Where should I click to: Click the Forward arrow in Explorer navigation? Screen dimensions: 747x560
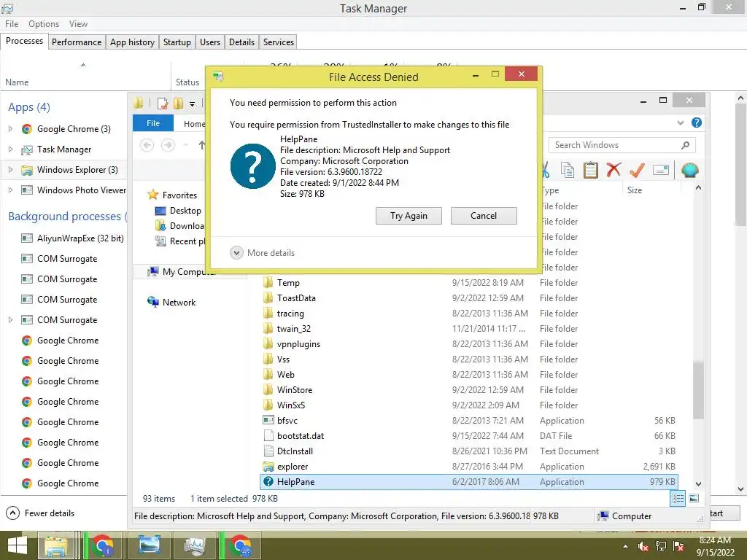point(168,145)
